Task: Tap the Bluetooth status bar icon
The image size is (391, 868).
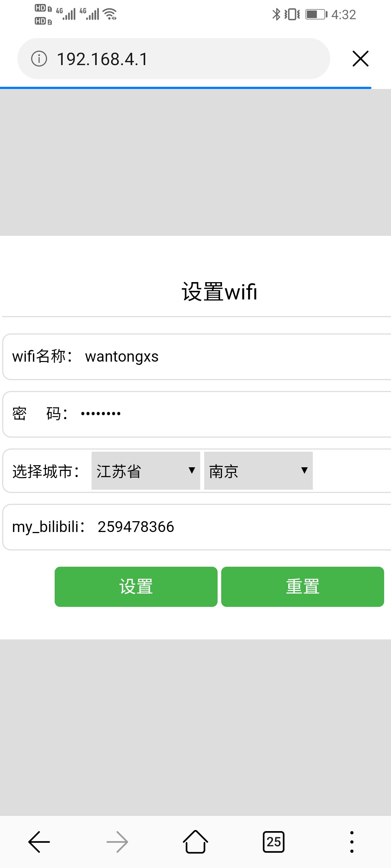Action: point(276,14)
